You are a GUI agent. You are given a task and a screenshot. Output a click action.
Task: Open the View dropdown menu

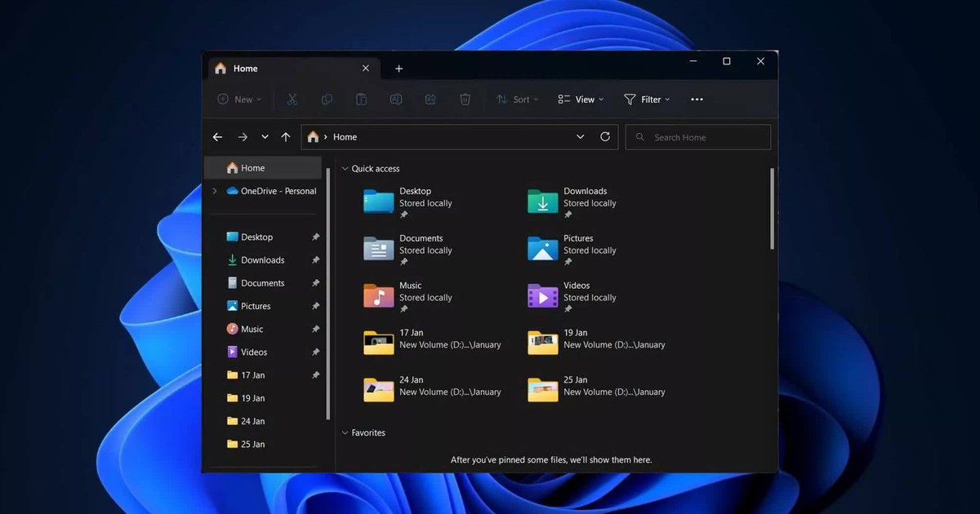click(x=581, y=100)
